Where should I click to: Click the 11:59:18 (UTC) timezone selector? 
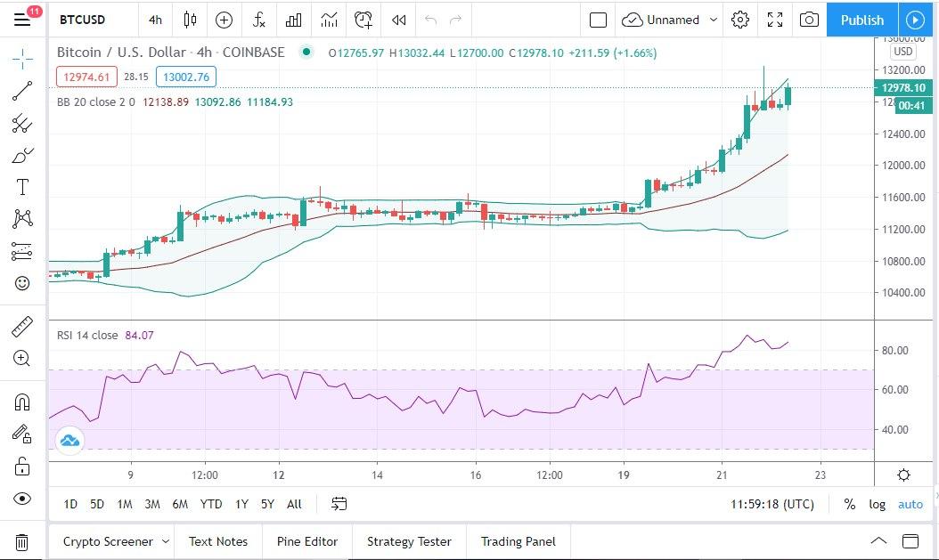coord(772,505)
